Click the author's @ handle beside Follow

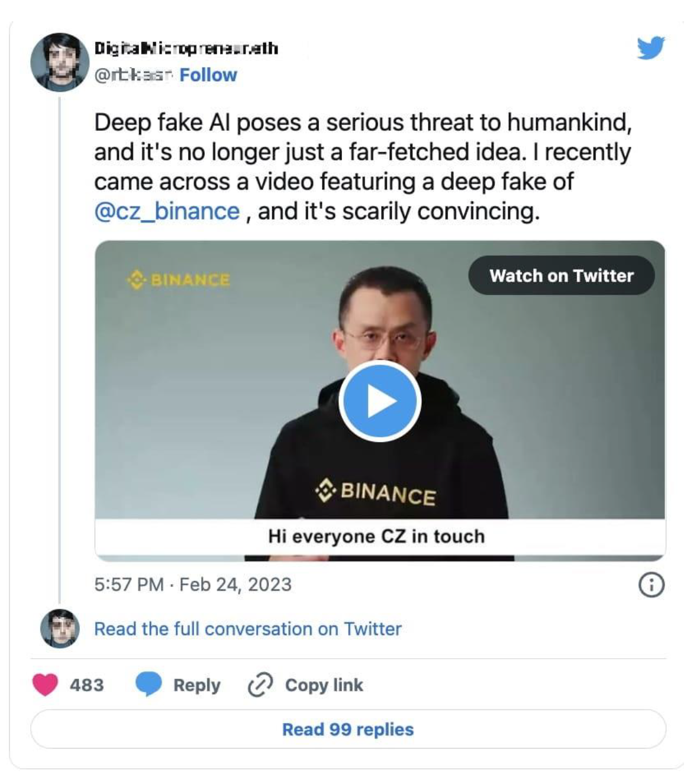133,75
